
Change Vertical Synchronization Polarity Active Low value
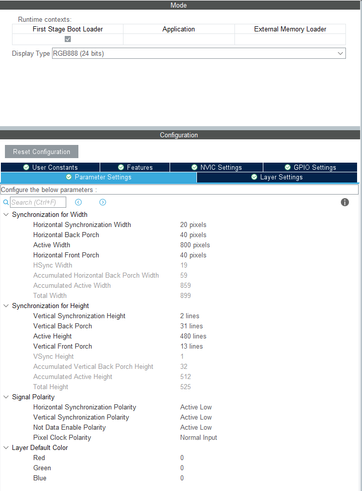196,417
